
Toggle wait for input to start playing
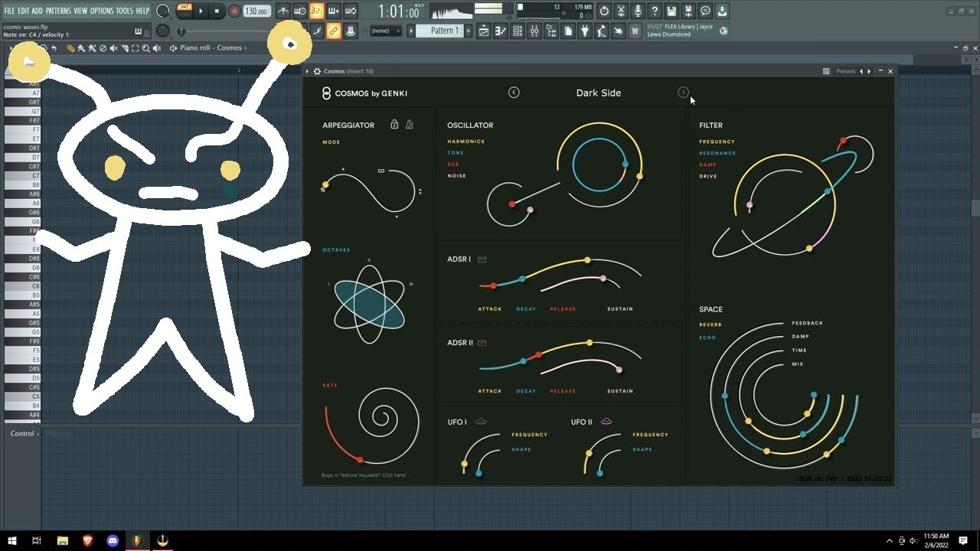click(x=299, y=11)
